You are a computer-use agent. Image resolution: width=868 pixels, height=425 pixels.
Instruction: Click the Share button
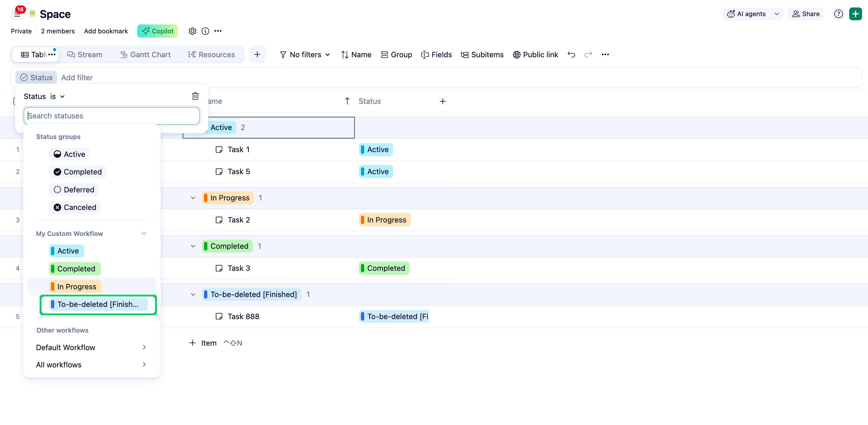pos(805,14)
